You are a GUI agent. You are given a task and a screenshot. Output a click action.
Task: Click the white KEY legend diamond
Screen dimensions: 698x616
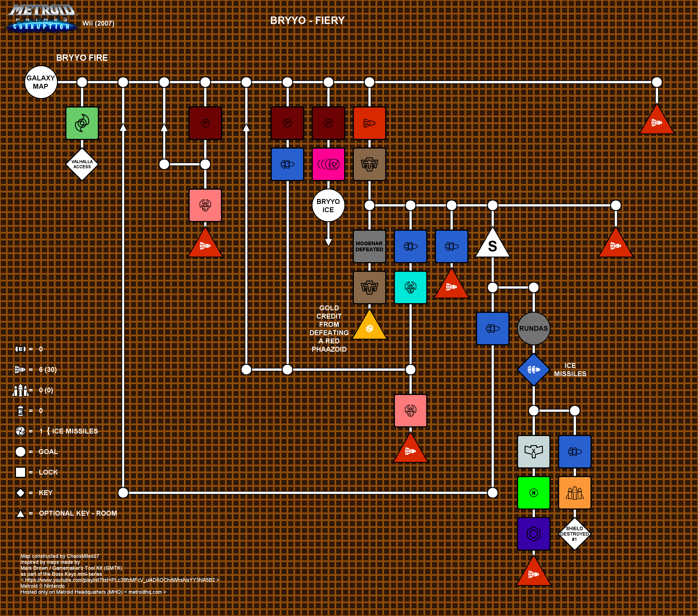coord(21,493)
